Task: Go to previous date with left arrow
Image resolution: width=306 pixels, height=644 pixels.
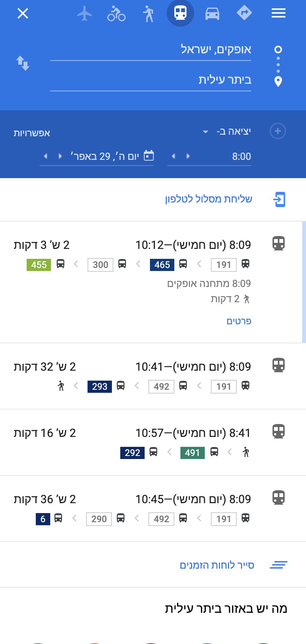Action: (46, 156)
